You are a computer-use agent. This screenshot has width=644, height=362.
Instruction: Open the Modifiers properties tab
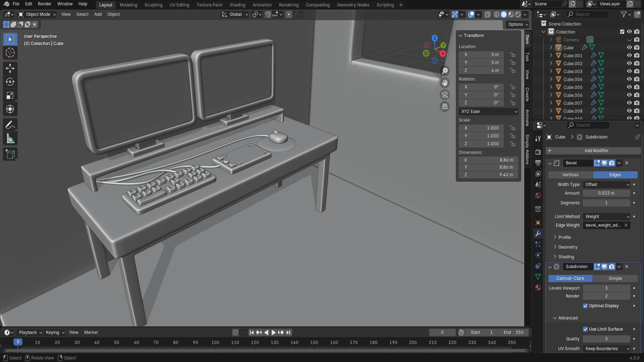(538, 234)
